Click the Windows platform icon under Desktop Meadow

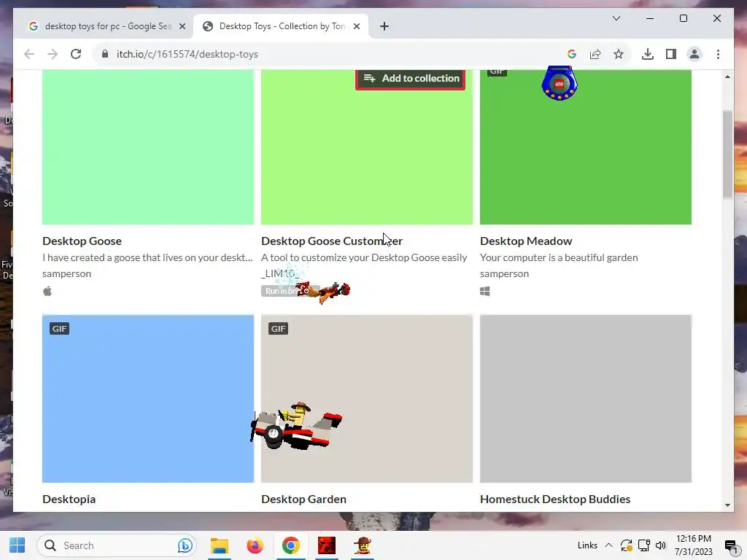click(x=485, y=291)
